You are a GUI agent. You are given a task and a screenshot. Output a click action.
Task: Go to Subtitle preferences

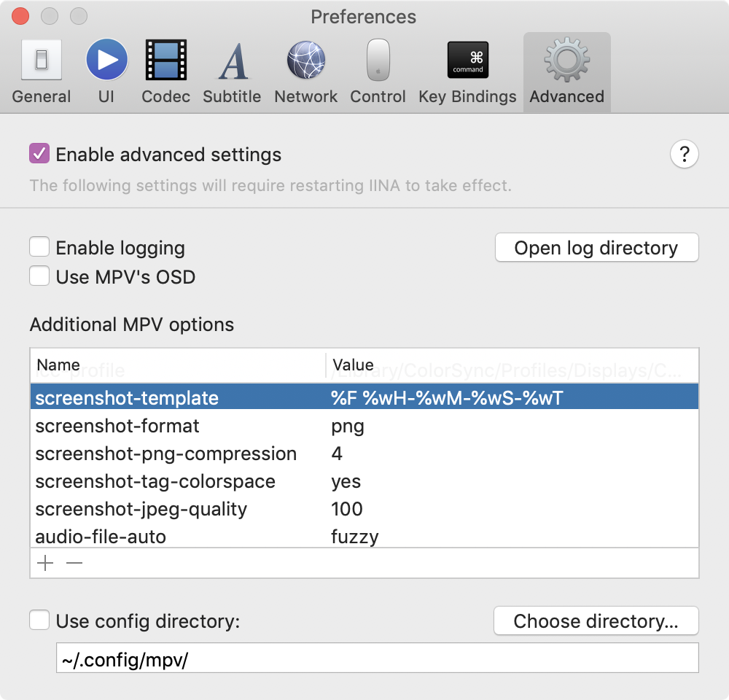coord(232,72)
